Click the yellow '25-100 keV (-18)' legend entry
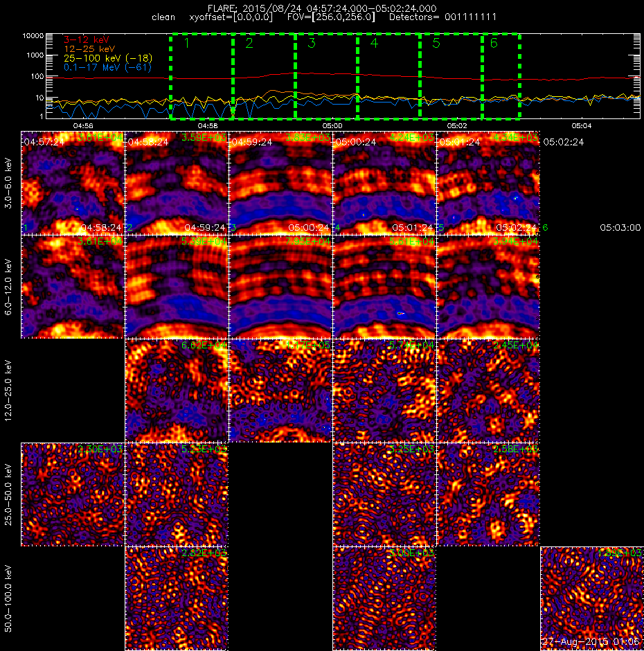The width and height of the screenshot is (644, 651). click(108, 58)
